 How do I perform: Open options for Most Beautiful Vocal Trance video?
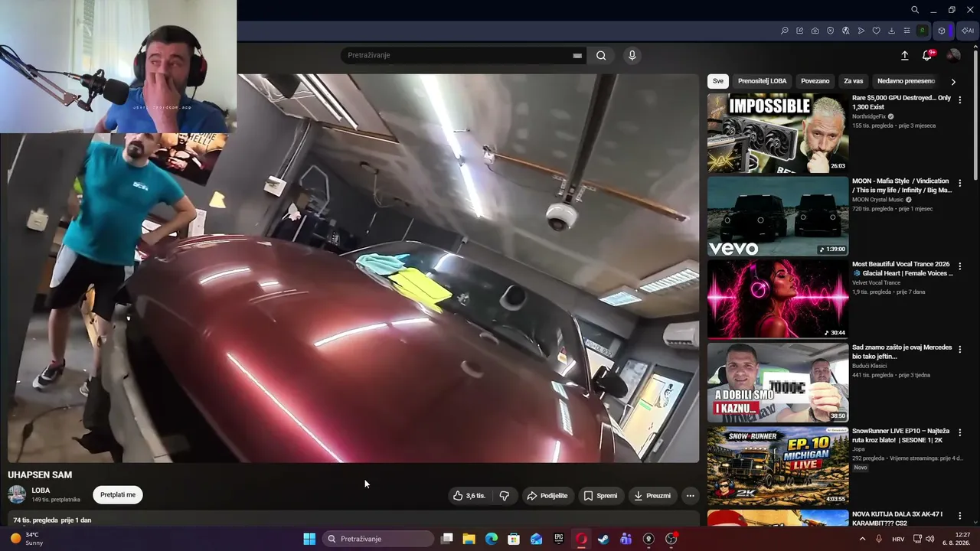click(959, 266)
